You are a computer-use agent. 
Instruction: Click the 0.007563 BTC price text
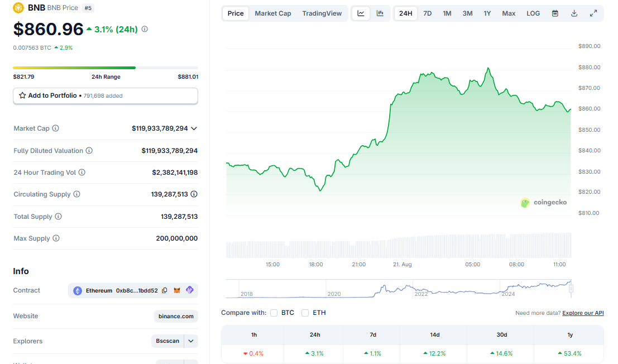[32, 47]
